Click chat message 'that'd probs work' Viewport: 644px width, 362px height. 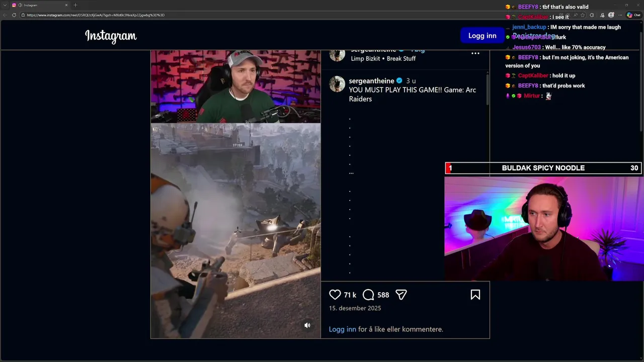563,85
